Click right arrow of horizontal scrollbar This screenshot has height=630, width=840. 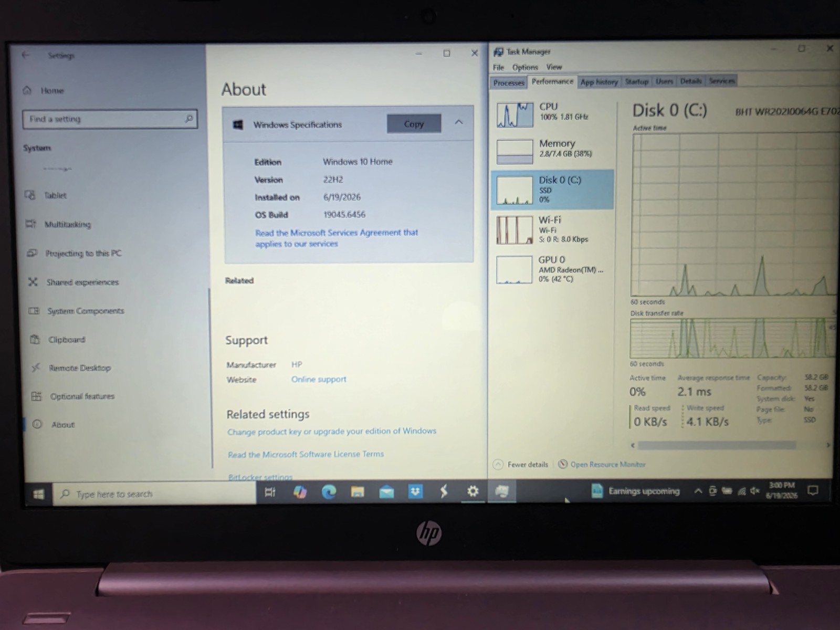coord(828,445)
